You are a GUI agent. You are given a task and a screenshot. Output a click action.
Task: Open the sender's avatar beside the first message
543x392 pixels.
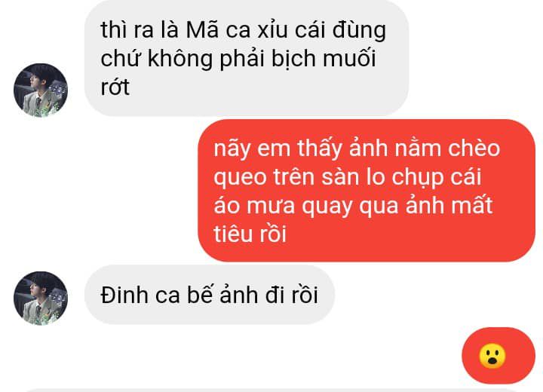click(41, 90)
